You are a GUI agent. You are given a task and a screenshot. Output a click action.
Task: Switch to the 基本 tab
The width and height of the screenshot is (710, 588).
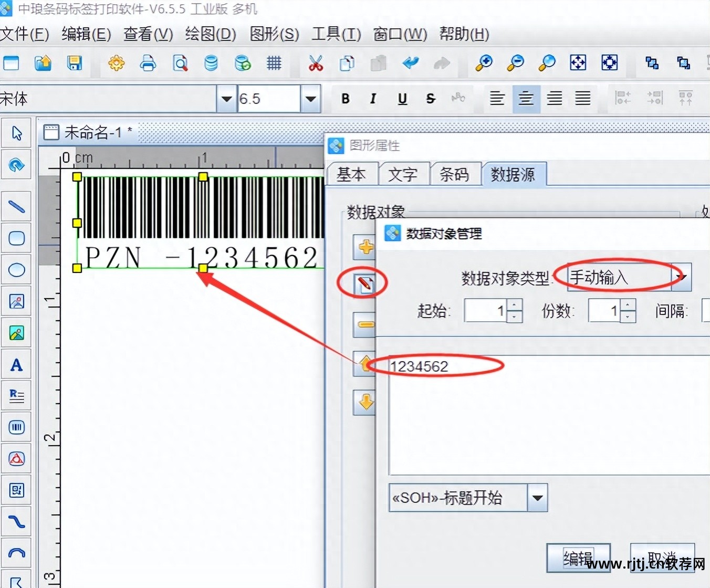pyautogui.click(x=351, y=174)
